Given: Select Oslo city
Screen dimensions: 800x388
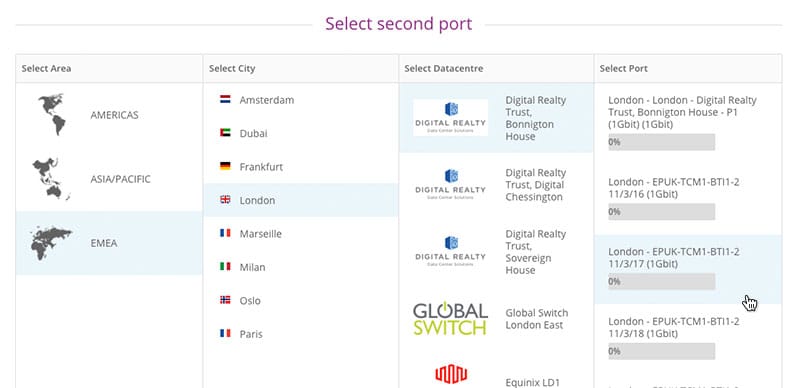Looking at the screenshot, I should [301, 300].
